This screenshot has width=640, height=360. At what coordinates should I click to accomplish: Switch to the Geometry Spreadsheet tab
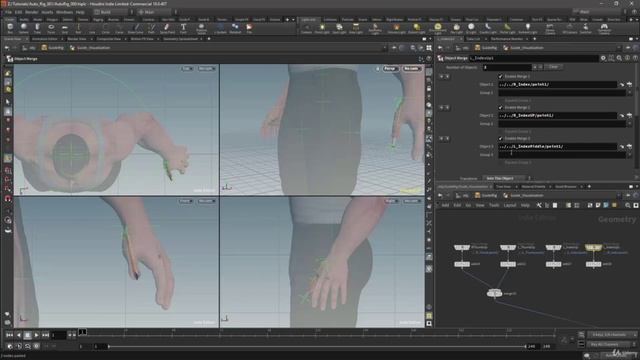click(180, 39)
